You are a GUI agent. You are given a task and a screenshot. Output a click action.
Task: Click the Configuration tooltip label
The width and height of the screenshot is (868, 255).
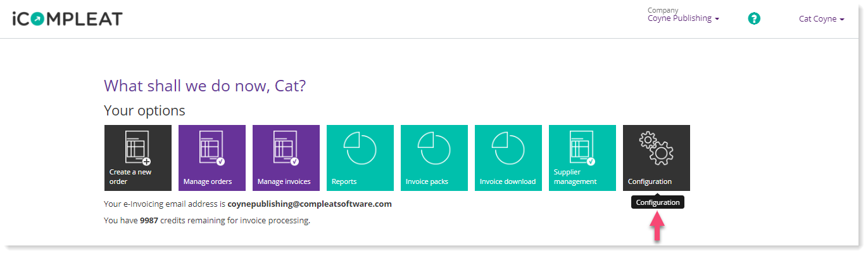658,202
